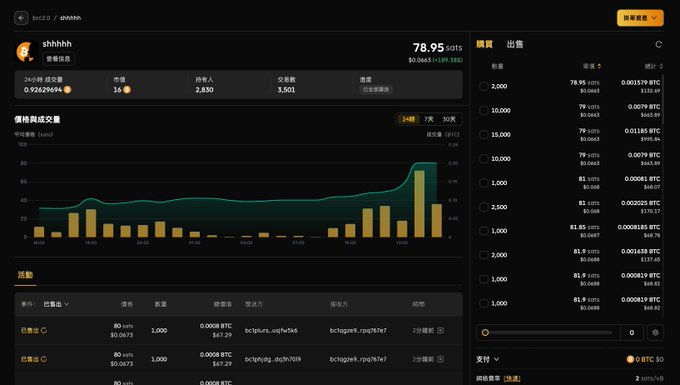The height and width of the screenshot is (385, 680).
Task: Open sender address bc1plurs..usjfw5k6
Action: coord(271,330)
